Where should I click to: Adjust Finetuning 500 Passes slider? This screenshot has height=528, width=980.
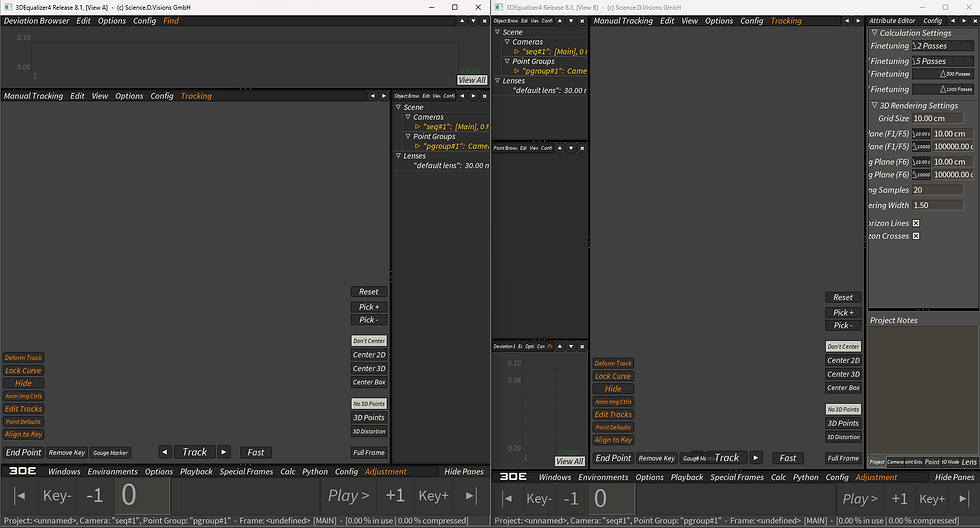942,74
